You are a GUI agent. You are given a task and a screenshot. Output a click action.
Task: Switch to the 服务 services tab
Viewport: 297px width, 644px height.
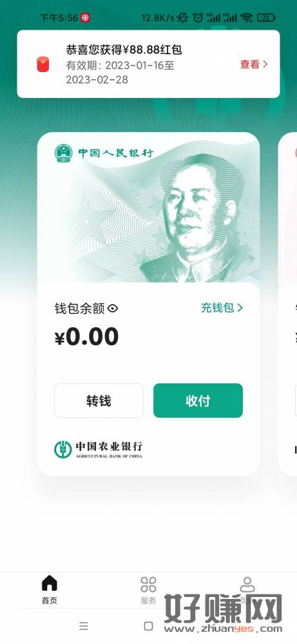pos(148,590)
